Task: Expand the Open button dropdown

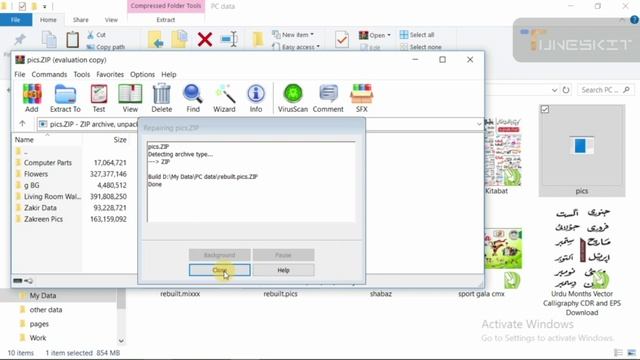Action: coord(389,35)
